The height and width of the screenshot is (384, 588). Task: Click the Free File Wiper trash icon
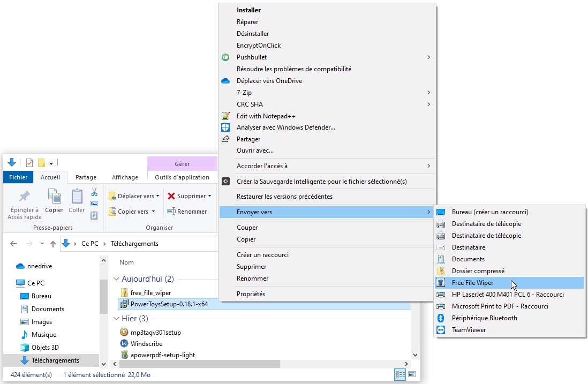(x=441, y=283)
